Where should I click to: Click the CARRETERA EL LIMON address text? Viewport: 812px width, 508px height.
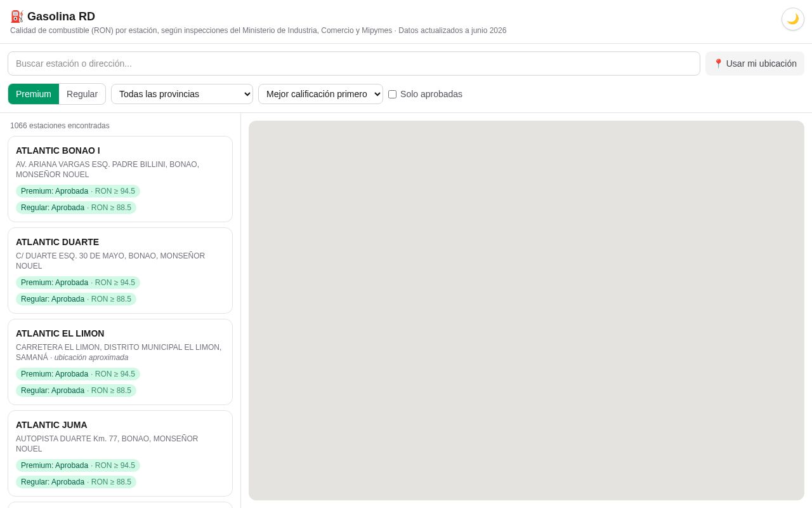[119, 352]
